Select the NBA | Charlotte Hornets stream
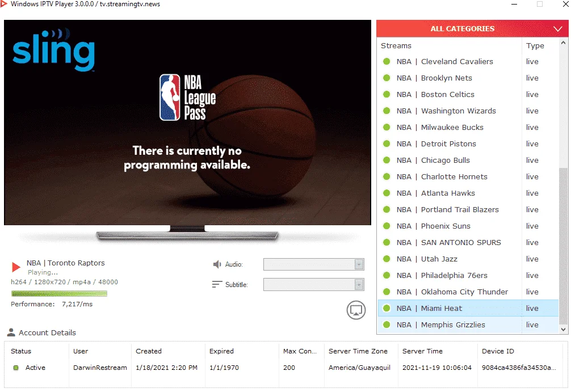Screen dimensions: 571x392 tap(468, 176)
